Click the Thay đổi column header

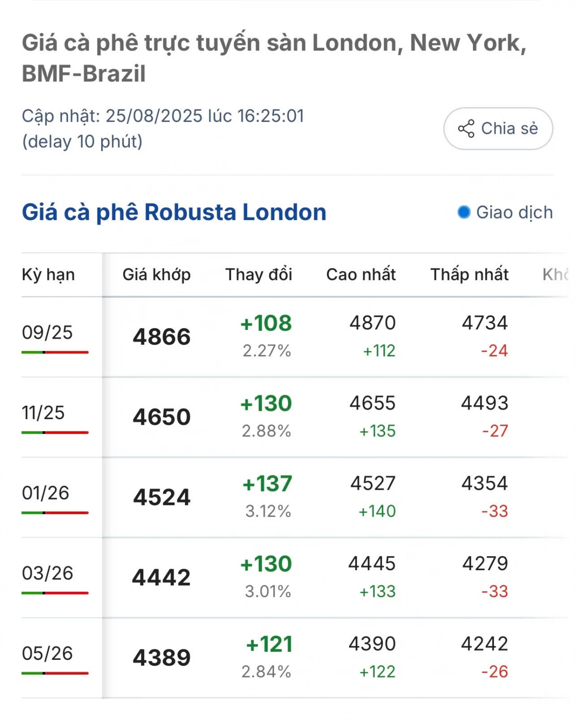click(x=259, y=274)
